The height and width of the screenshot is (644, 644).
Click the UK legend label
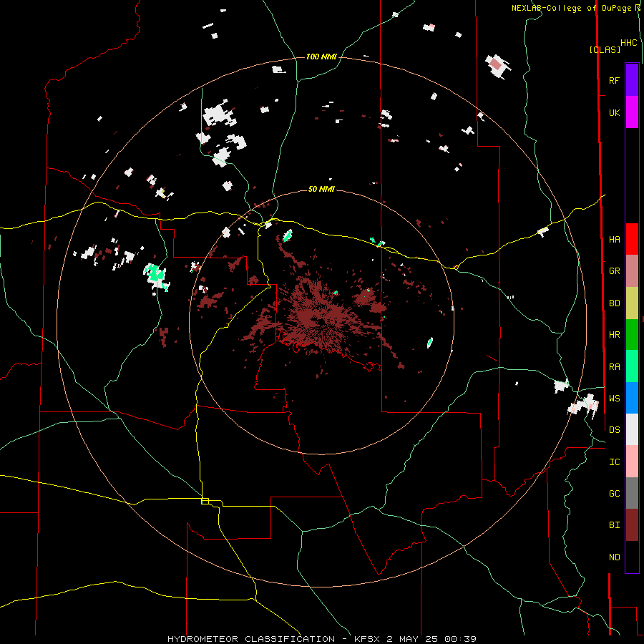tap(614, 112)
